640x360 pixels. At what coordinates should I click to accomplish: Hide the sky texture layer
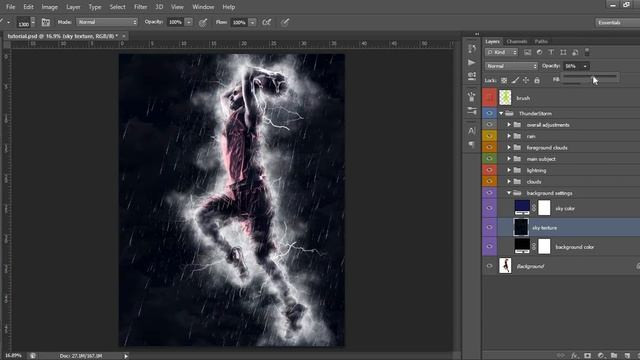489,227
